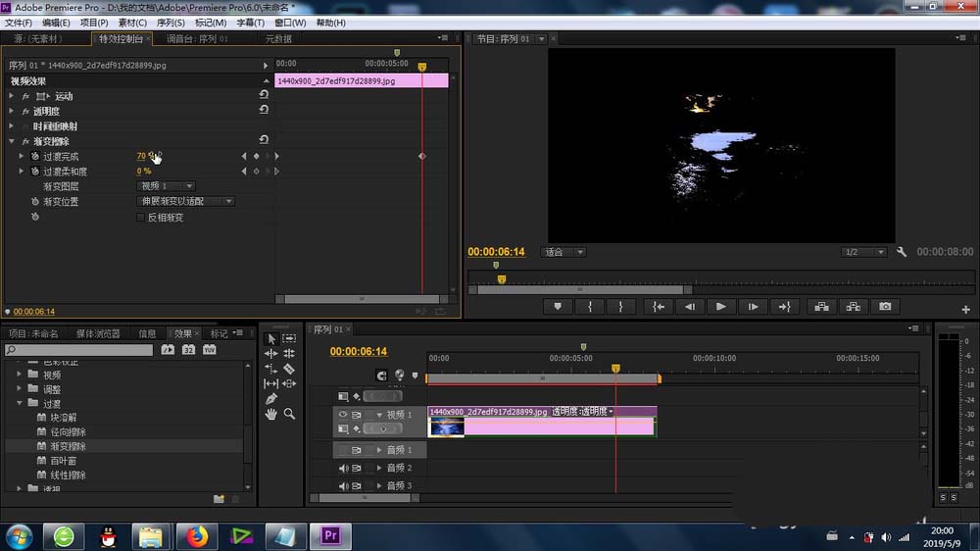This screenshot has width=980, height=551.
Task: Expand the 透明度 effect properties
Action: tap(12, 112)
